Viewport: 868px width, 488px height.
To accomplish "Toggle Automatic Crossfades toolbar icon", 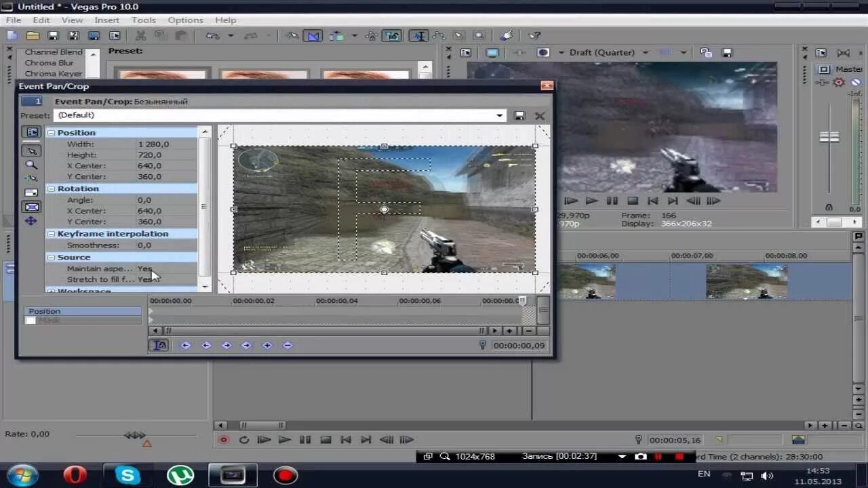I will pyautogui.click(x=313, y=36).
